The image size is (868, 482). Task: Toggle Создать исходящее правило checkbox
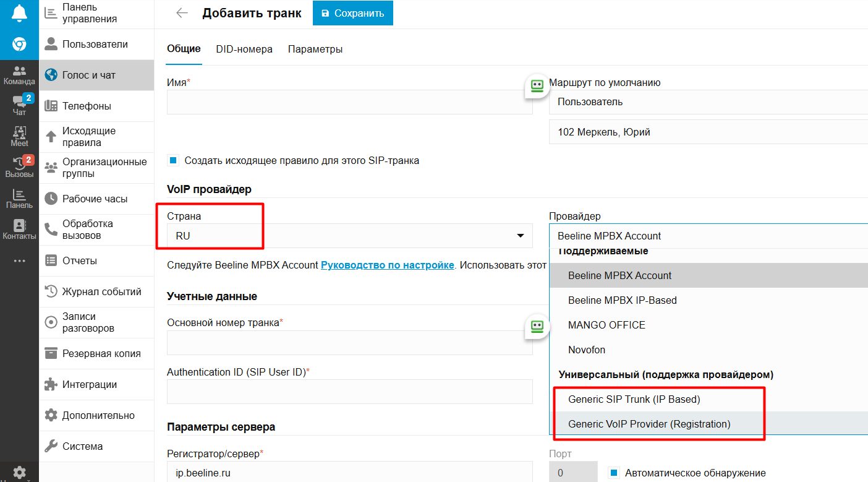173,161
